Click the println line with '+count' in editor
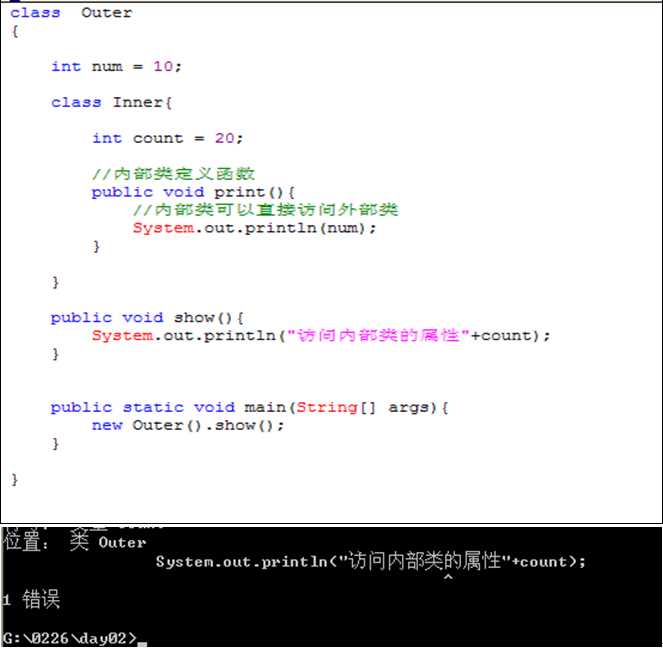 point(321,336)
